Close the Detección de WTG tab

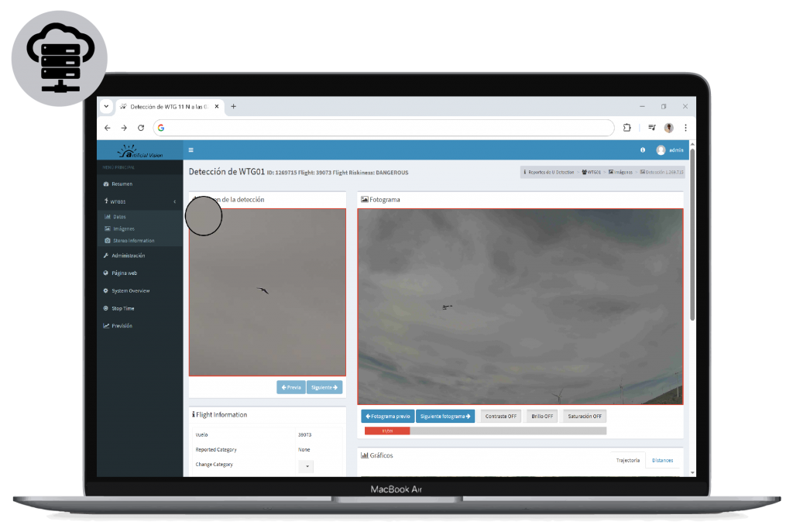pyautogui.click(x=217, y=106)
